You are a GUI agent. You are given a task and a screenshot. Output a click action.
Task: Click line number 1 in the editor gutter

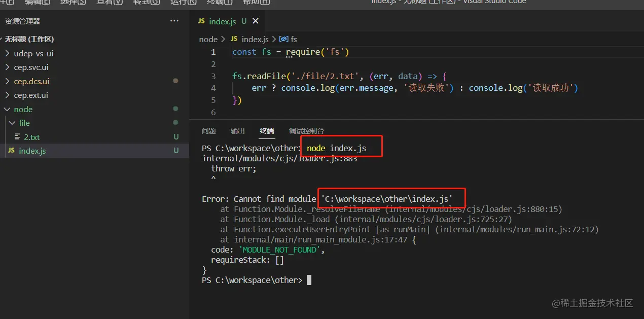(x=213, y=52)
